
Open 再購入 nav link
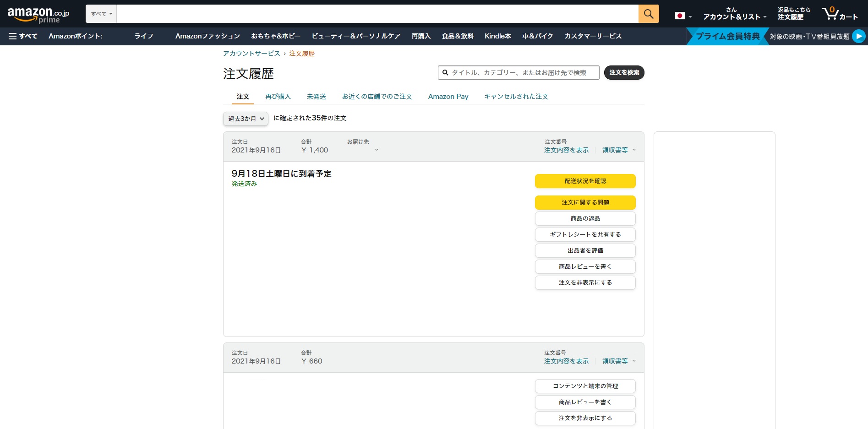[421, 36]
